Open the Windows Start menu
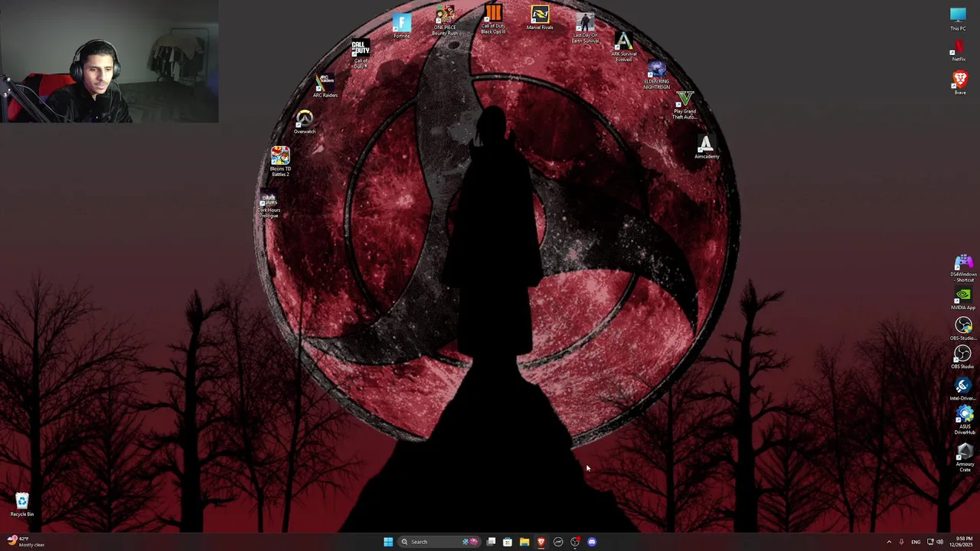The width and height of the screenshot is (980, 551). point(388,542)
